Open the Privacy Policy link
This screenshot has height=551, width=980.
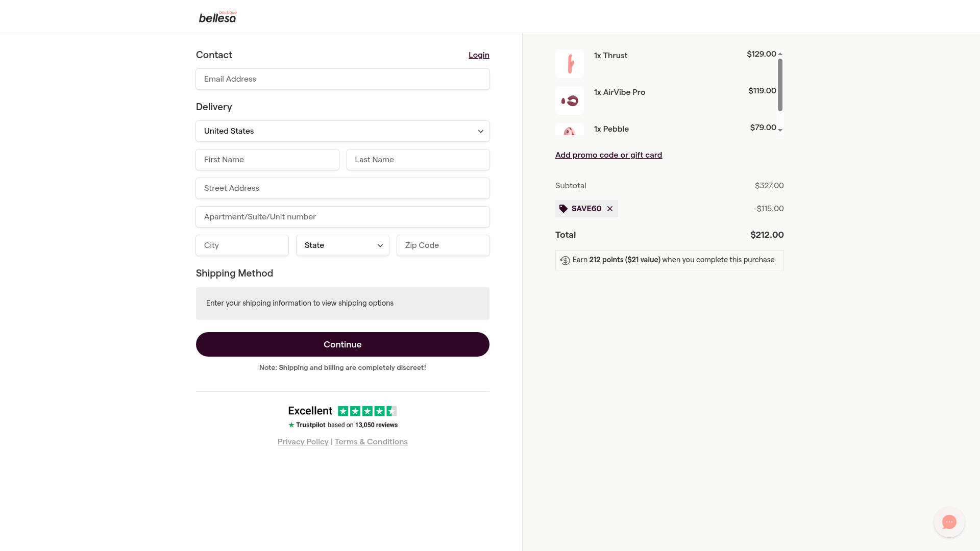(303, 442)
